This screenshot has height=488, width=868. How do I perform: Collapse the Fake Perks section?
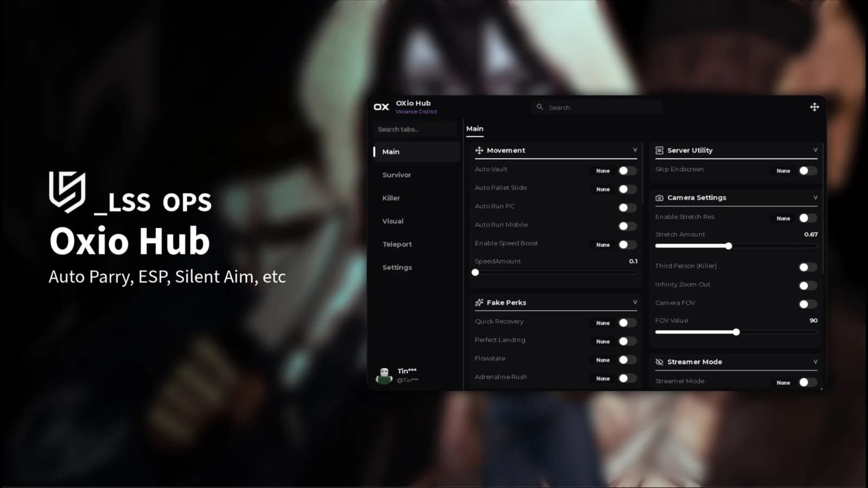point(635,303)
